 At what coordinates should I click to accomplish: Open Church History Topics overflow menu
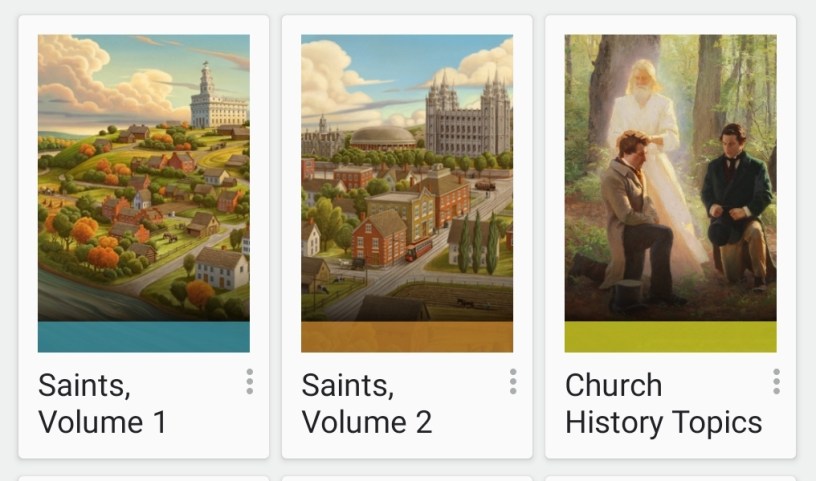coord(776,381)
